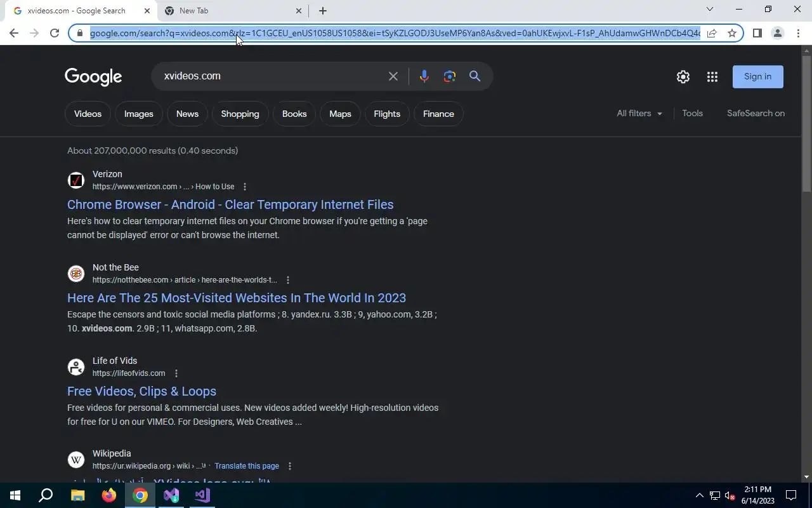Open File Explorer from taskbar

click(x=77, y=495)
